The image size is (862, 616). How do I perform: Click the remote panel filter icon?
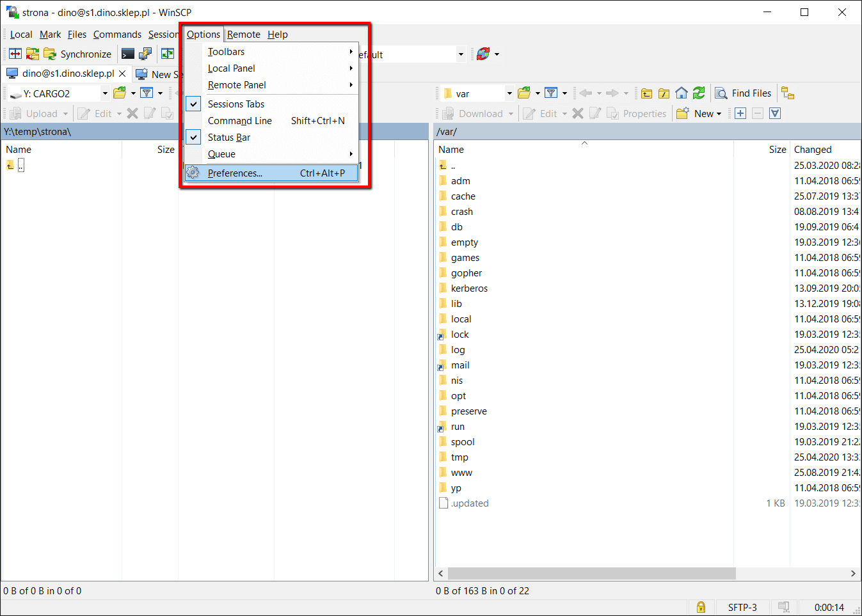point(551,93)
